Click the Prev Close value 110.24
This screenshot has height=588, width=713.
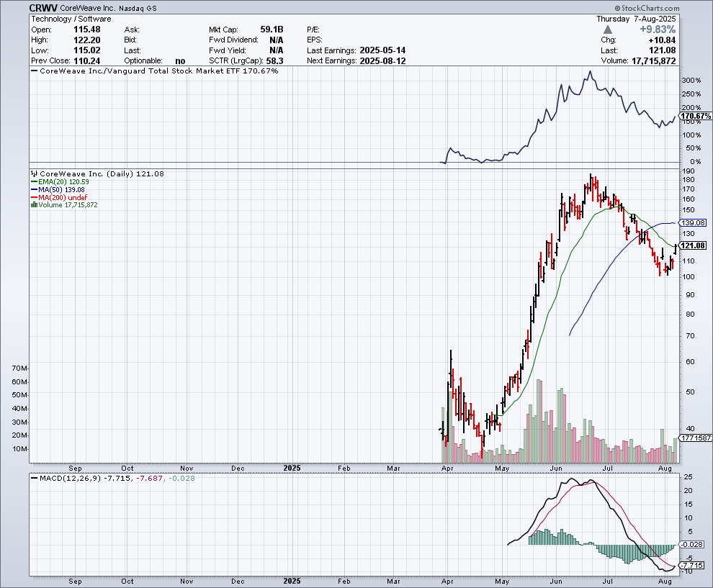[87, 61]
